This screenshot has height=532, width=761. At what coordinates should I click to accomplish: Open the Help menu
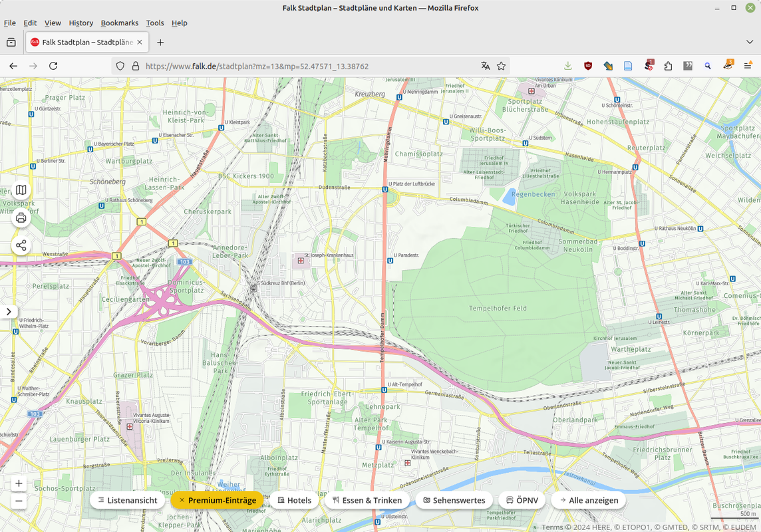pos(179,23)
